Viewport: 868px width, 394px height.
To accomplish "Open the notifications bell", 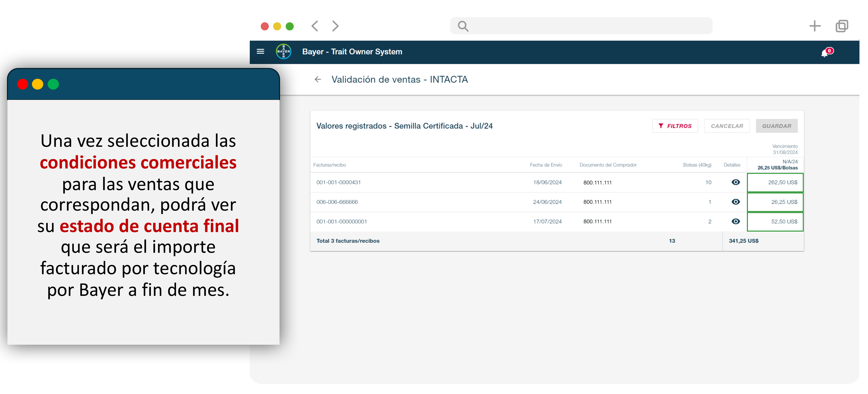I will tap(825, 53).
